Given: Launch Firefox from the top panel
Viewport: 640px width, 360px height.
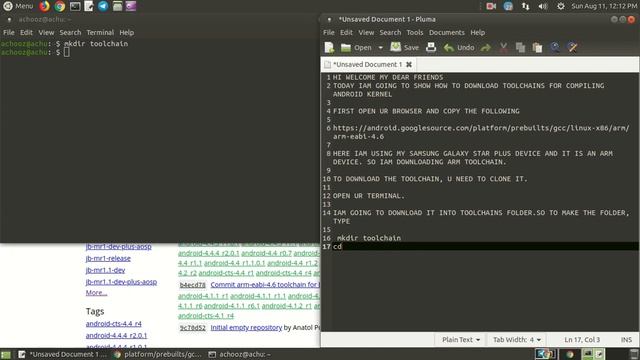Looking at the screenshot, I should [x=44, y=6].
